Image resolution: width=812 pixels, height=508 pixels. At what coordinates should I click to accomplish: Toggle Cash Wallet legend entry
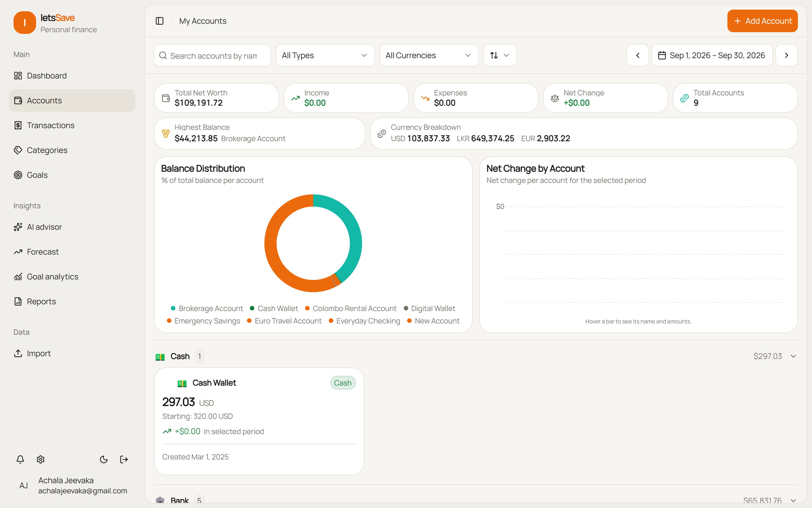point(274,308)
